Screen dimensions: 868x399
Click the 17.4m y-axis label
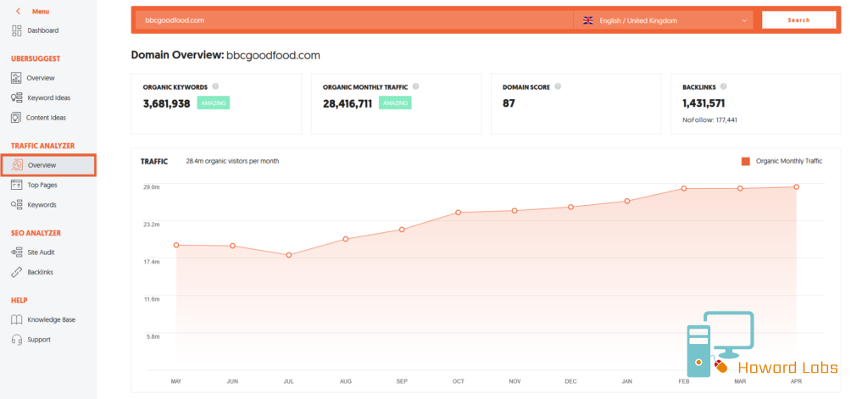(x=152, y=262)
